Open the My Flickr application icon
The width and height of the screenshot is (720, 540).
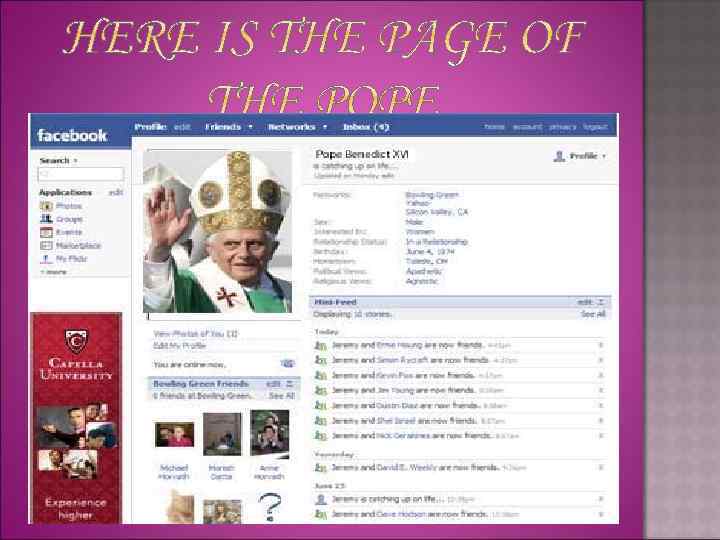pos(46,259)
